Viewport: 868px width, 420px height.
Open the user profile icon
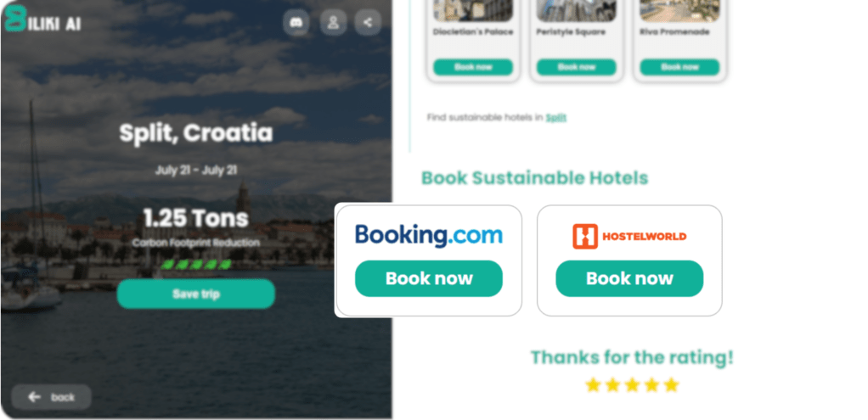click(332, 23)
